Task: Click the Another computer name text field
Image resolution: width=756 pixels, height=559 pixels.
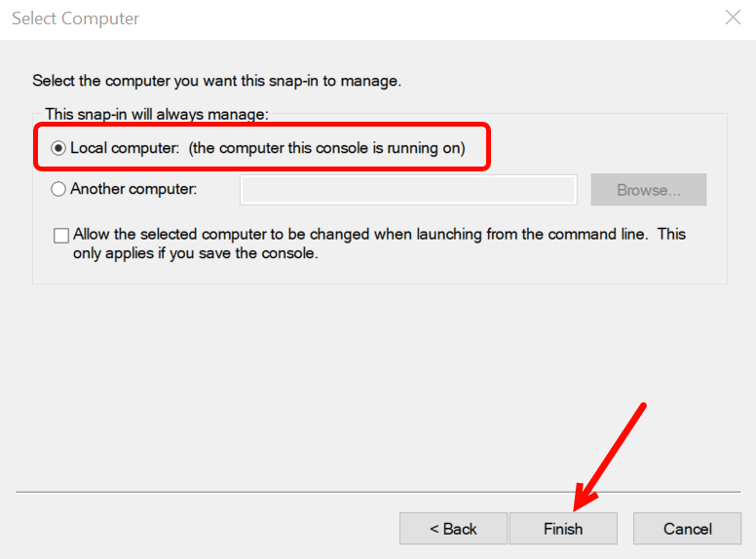Action: click(x=408, y=190)
